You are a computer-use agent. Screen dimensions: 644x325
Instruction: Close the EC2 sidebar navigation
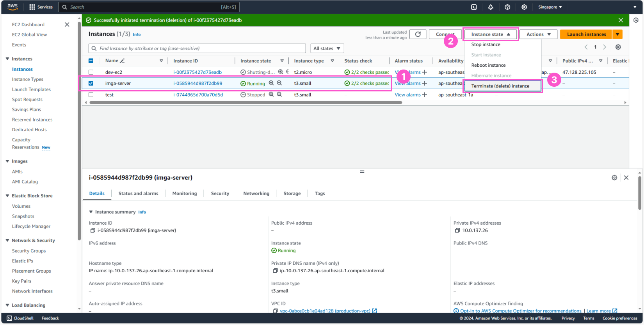(x=67, y=25)
